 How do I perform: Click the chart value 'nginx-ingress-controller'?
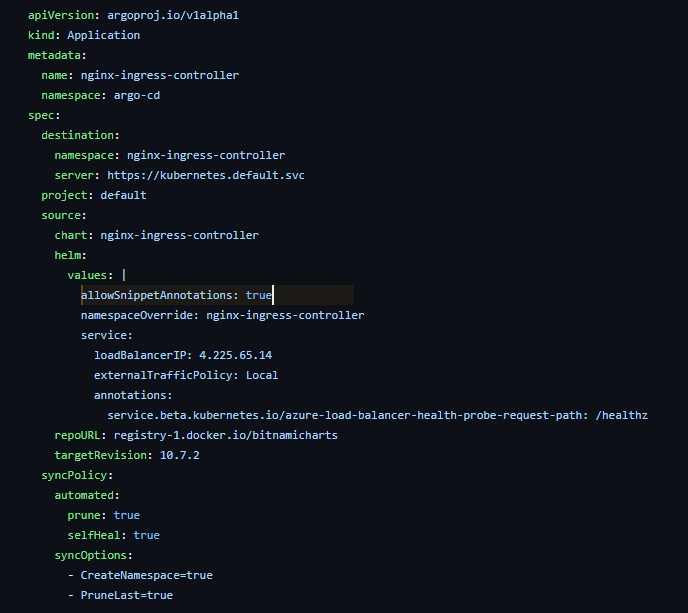[179, 235]
